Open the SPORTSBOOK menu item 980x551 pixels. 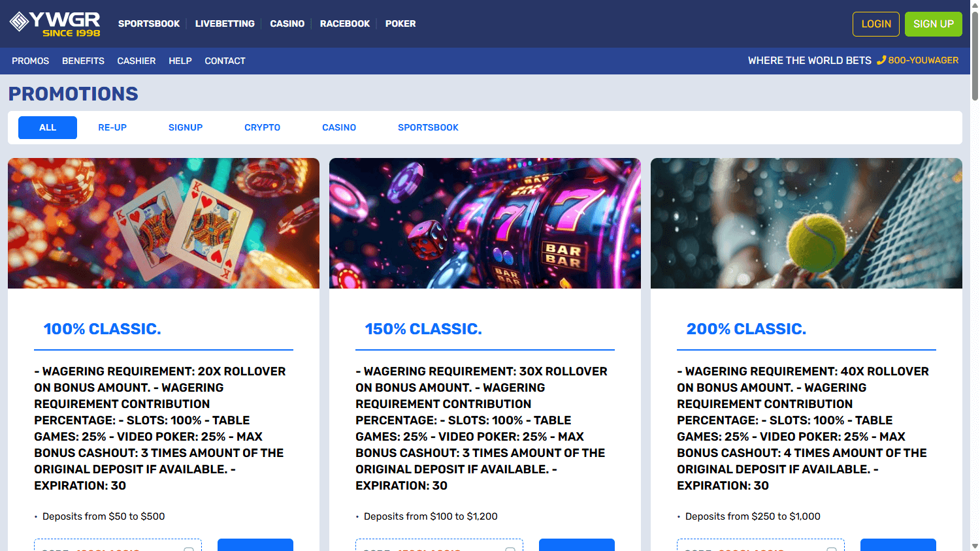click(149, 24)
